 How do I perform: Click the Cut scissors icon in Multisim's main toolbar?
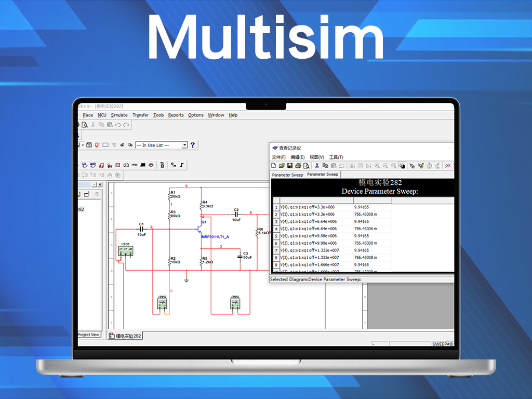[93, 125]
